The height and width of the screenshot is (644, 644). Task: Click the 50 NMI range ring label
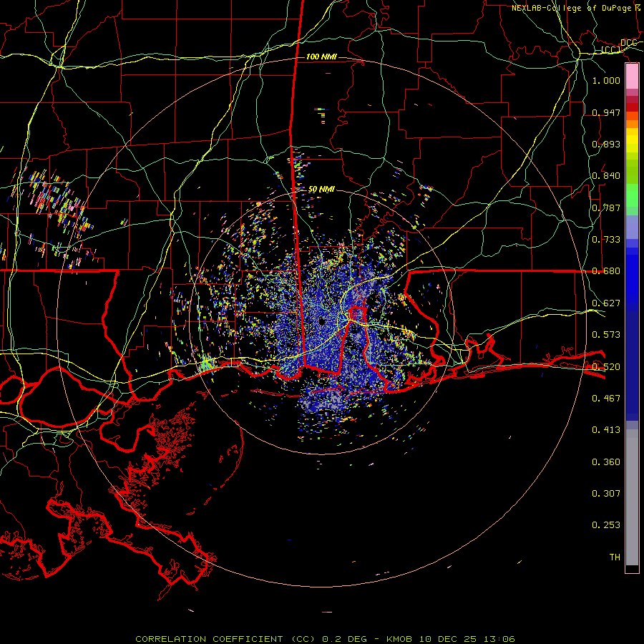tap(321, 190)
